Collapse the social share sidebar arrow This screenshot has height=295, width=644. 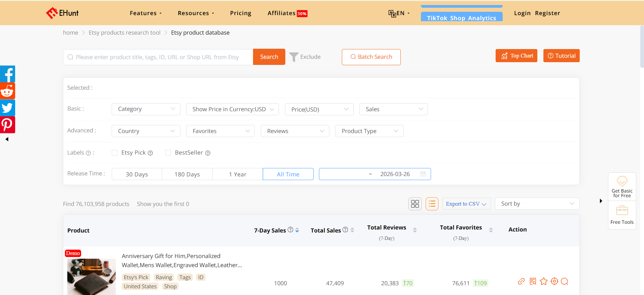[7, 139]
